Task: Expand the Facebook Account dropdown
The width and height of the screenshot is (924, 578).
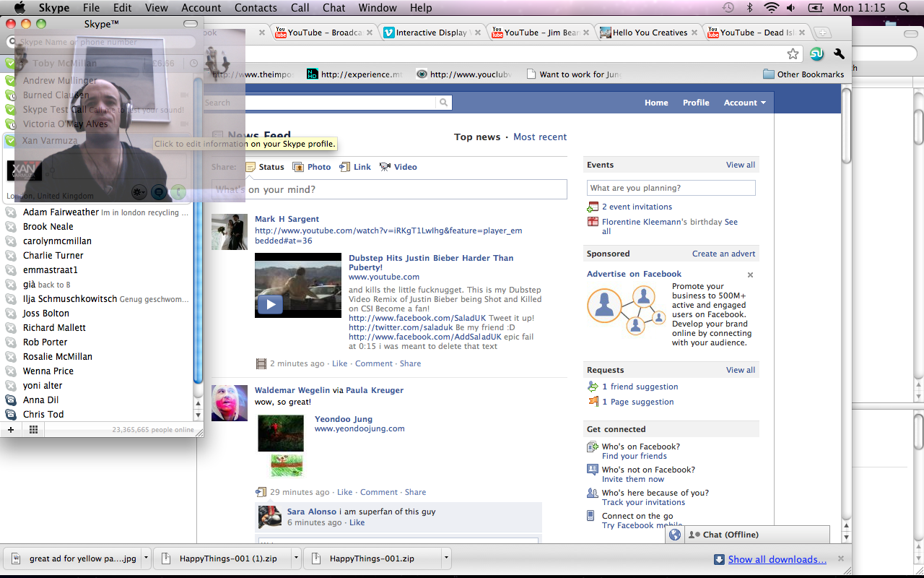Action: click(x=744, y=103)
